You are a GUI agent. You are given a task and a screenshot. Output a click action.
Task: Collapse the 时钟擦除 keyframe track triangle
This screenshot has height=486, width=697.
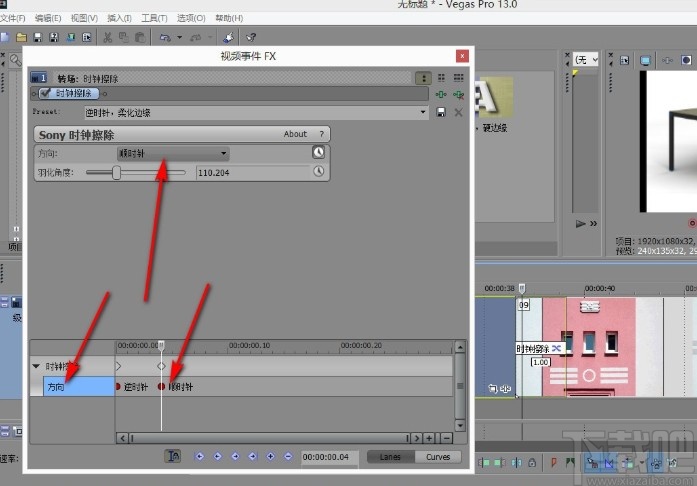(x=36, y=366)
